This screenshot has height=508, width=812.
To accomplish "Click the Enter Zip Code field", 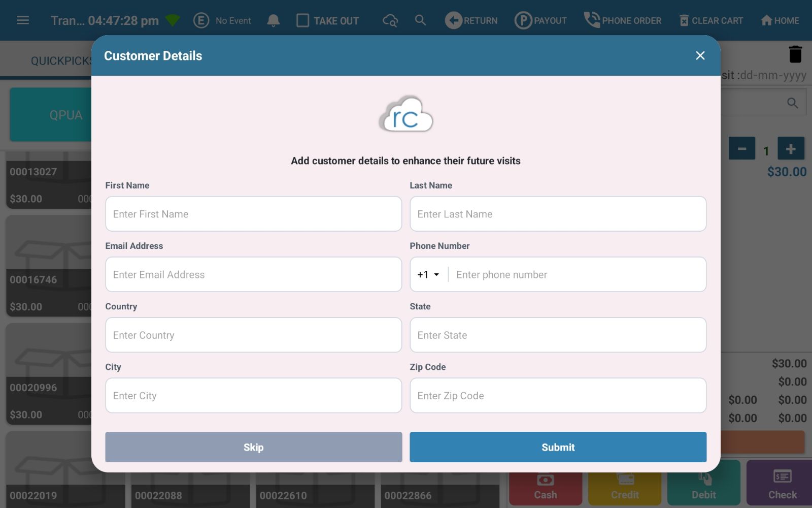I will coord(558,395).
